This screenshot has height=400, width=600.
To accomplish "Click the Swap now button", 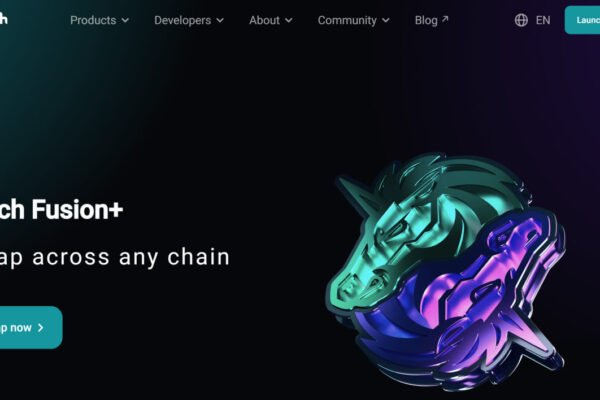I will [31, 328].
